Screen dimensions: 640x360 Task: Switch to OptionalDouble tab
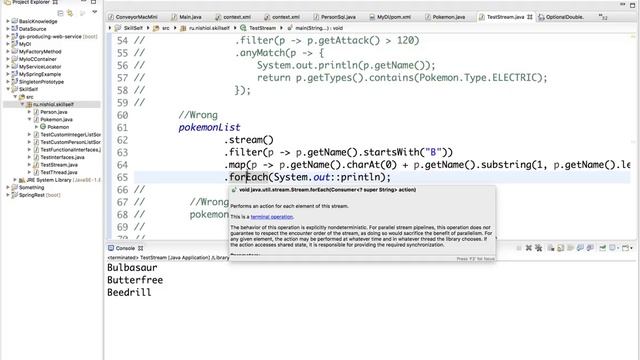(x=564, y=17)
